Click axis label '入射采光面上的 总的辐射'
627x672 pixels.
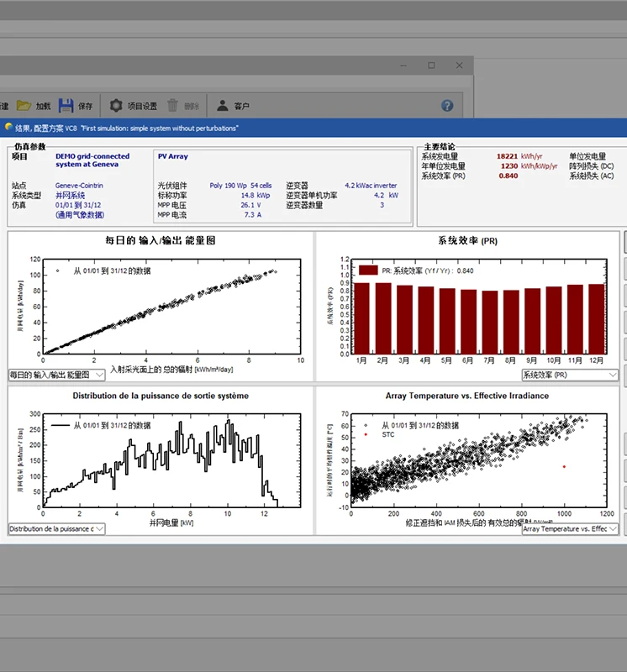click(x=151, y=370)
